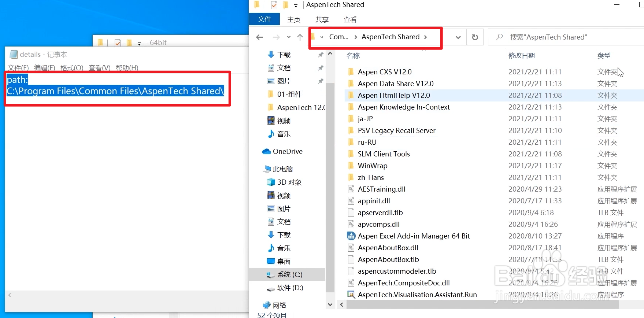The height and width of the screenshot is (318, 644).
Task: Select apvcomps.dll file icon
Action: [351, 224]
